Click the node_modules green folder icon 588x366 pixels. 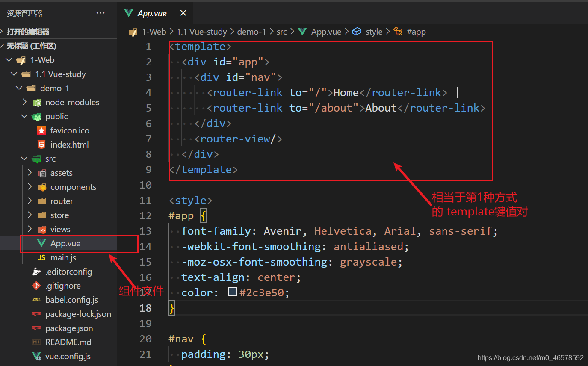36,102
